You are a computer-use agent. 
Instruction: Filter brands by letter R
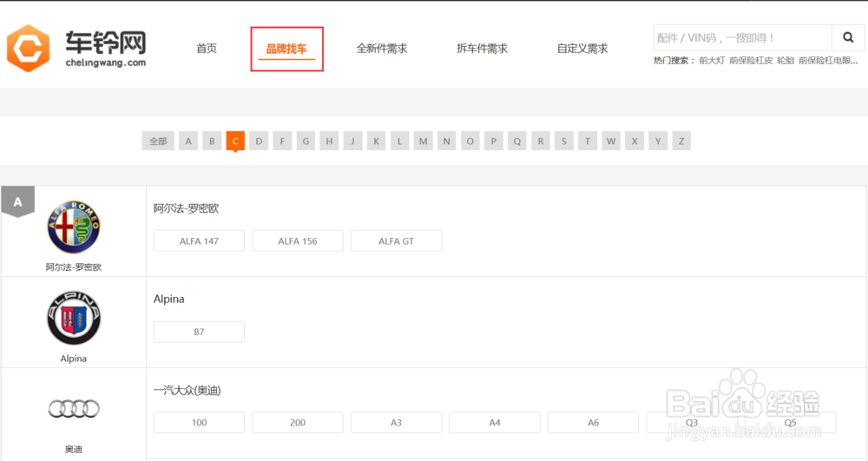[x=540, y=142]
